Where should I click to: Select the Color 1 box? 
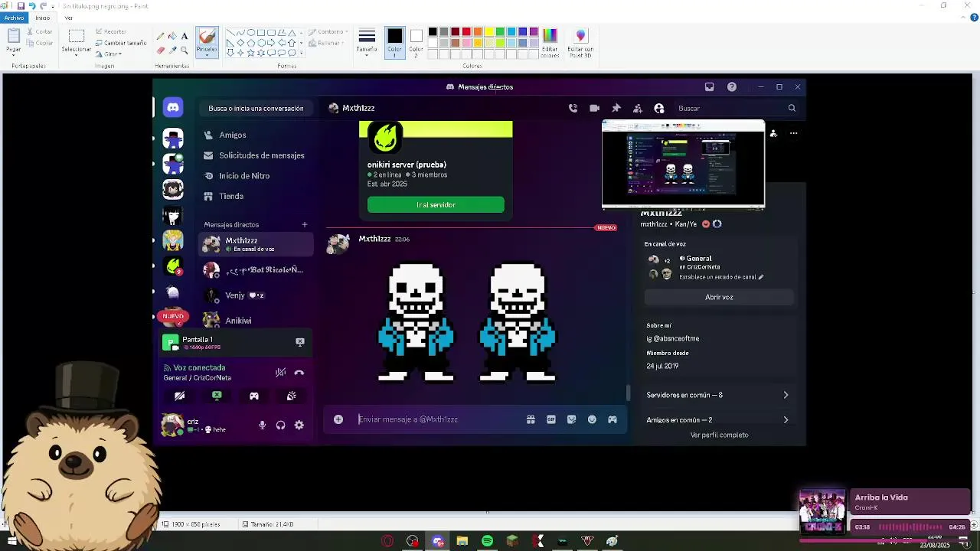click(394, 42)
